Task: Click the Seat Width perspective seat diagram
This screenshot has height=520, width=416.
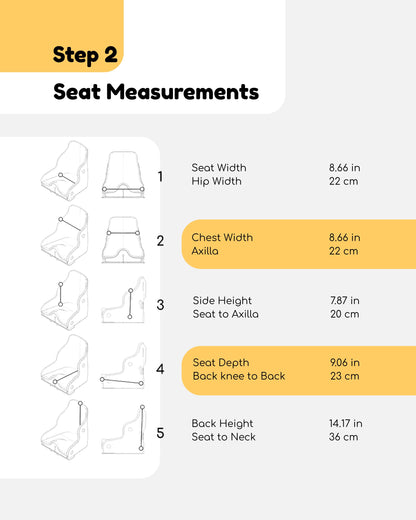Action: 65,171
